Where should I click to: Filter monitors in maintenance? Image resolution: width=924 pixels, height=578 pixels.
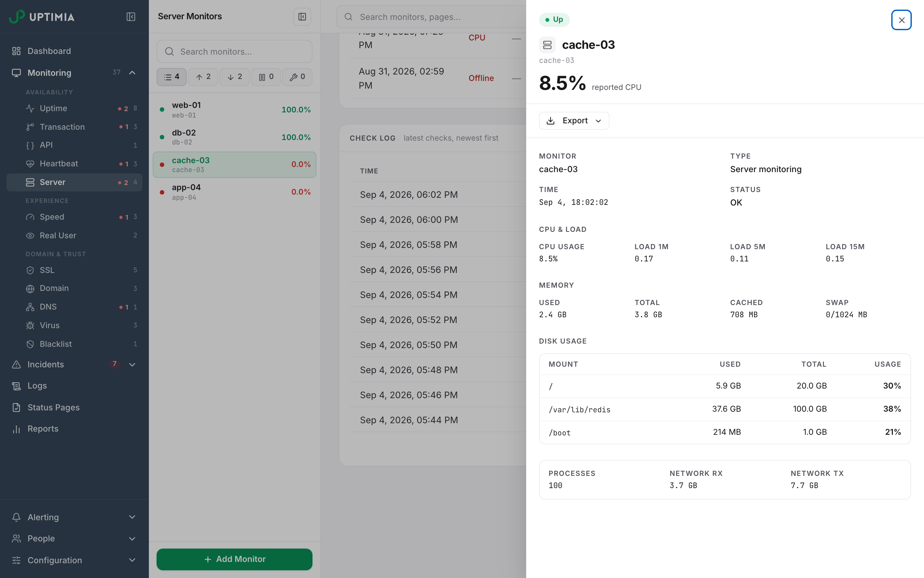tap(297, 77)
